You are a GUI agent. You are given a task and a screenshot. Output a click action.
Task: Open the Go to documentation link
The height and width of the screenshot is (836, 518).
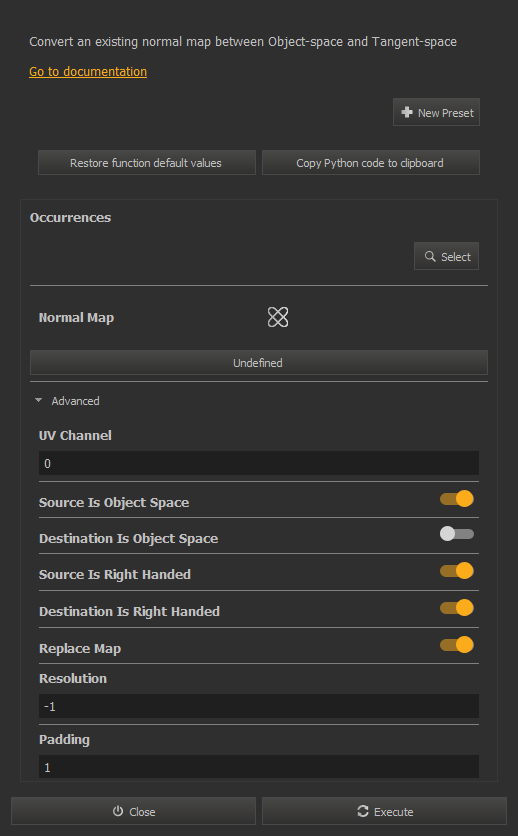88,71
